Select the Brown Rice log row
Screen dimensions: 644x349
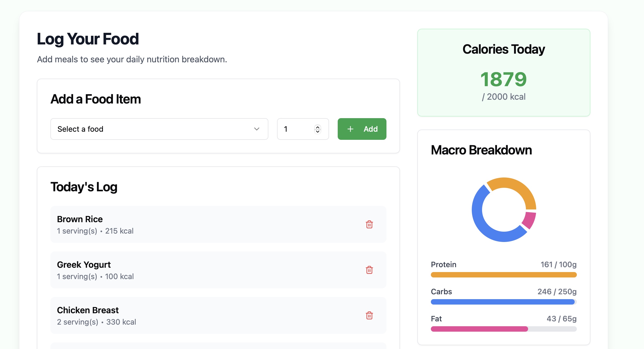[x=206, y=224]
